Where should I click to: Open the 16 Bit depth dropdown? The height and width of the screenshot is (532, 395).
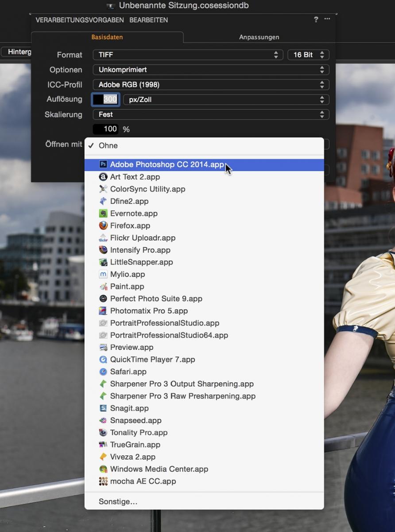308,55
